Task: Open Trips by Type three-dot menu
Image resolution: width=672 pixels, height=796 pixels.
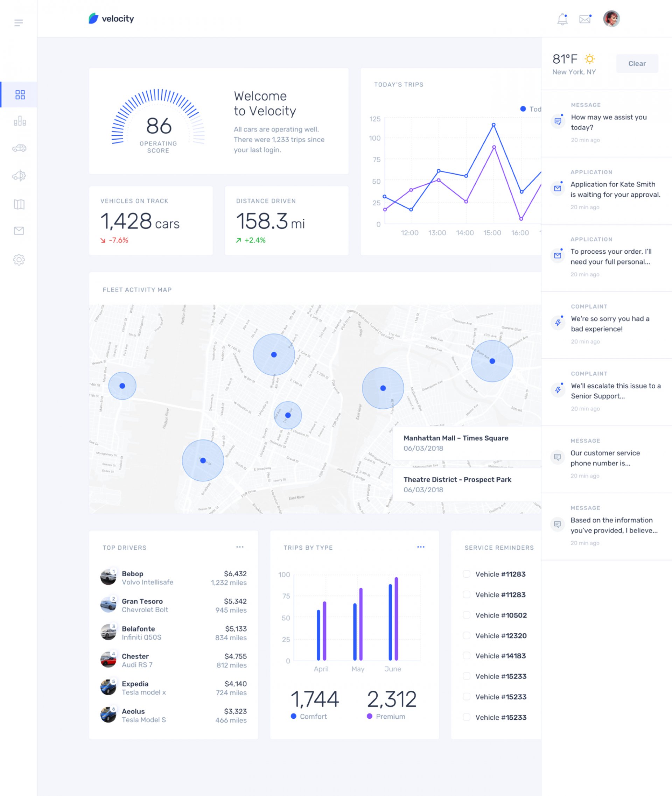Action: 421,547
